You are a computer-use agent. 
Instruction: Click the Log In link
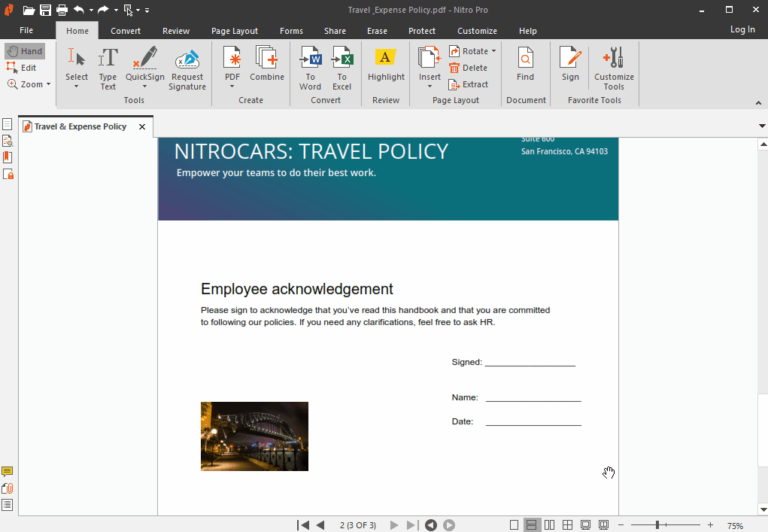(742, 29)
